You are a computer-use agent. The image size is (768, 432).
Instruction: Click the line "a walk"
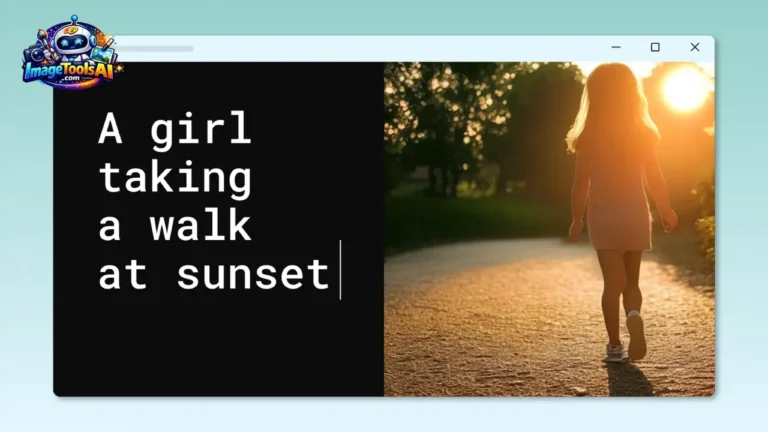(x=175, y=225)
